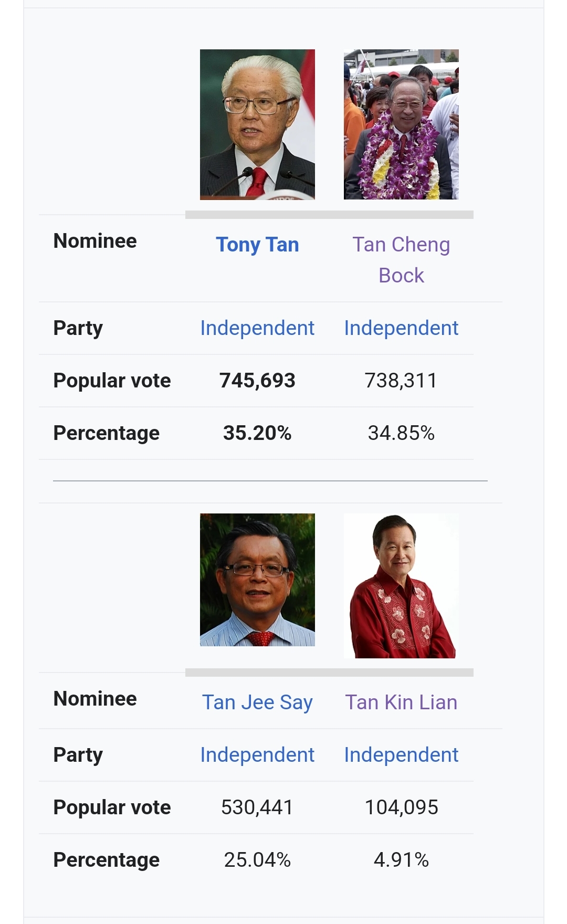
Task: Click the 530,441 popular vote figure
Action: pos(257,807)
